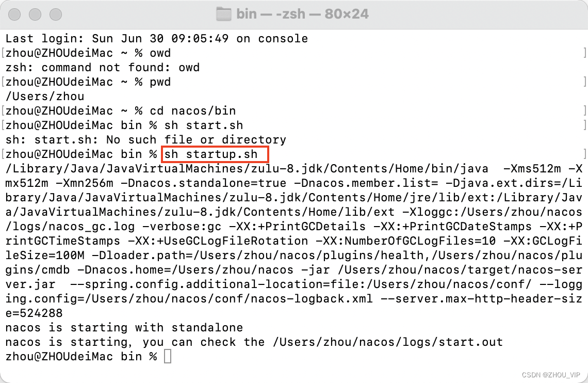Click the blinking terminal cursor
This screenshot has width=588, height=383.
click(168, 356)
